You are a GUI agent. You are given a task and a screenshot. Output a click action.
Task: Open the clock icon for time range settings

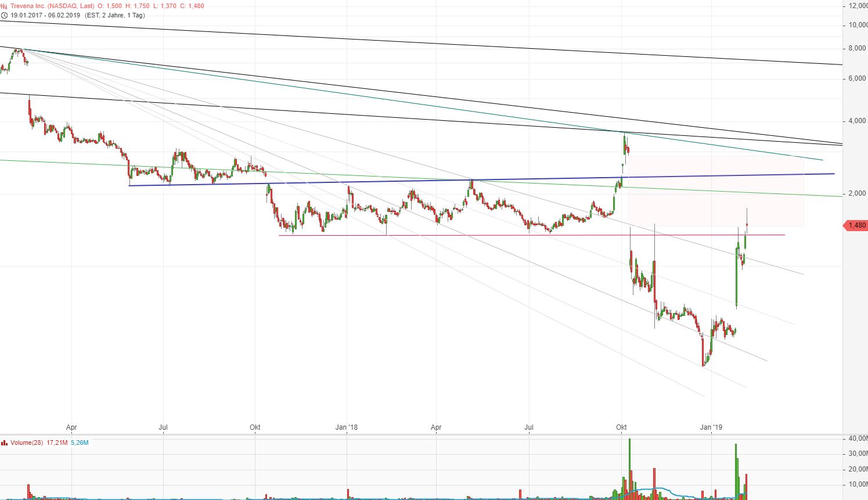(4, 16)
